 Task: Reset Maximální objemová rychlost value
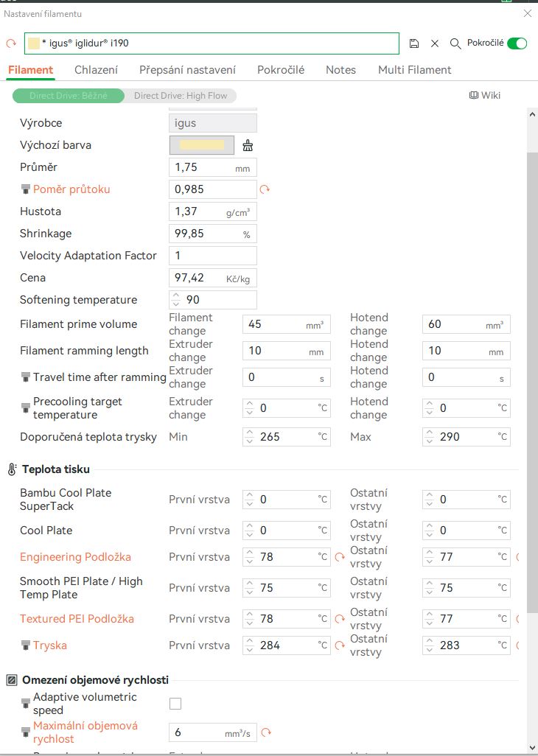(x=266, y=732)
